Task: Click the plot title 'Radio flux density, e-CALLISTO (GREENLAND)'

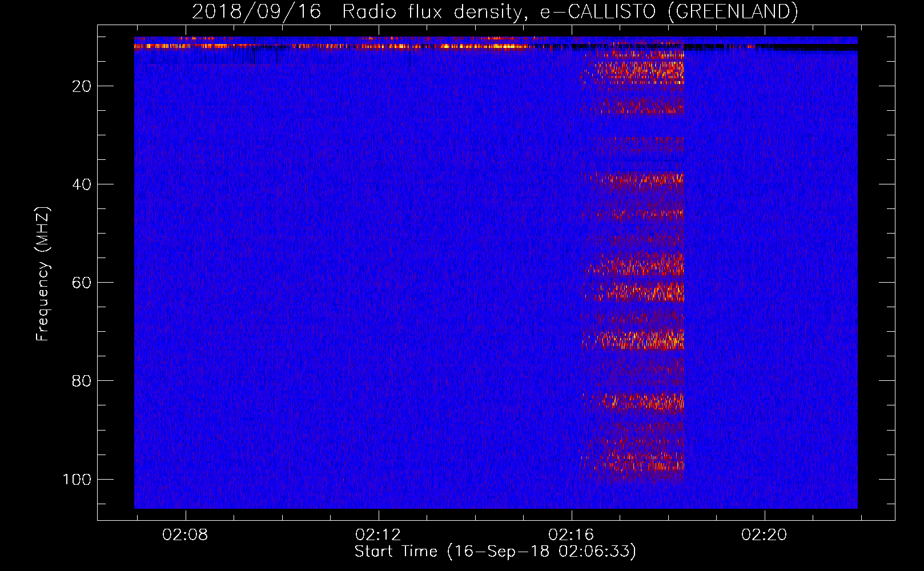Action: (569, 11)
